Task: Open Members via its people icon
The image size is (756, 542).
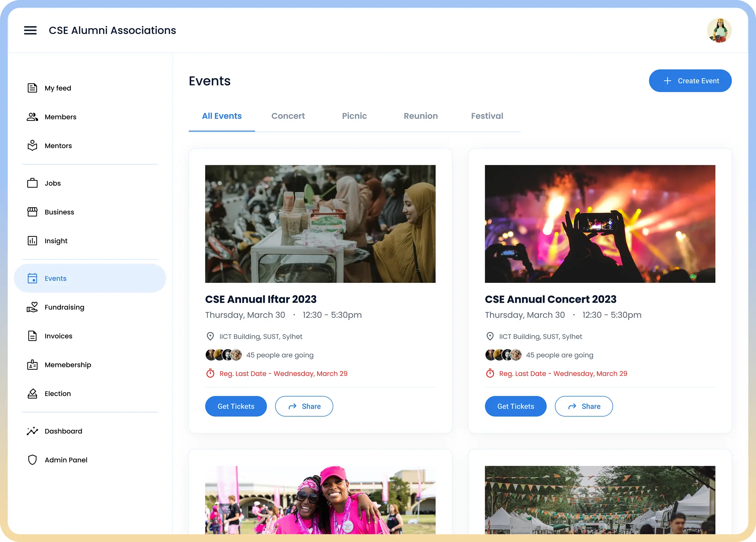Action: point(32,117)
